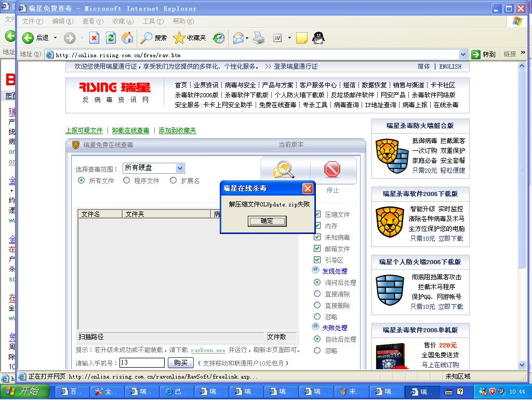
Task: Expand the toolbar overflow chevron beside 链接
Action: 523,53
